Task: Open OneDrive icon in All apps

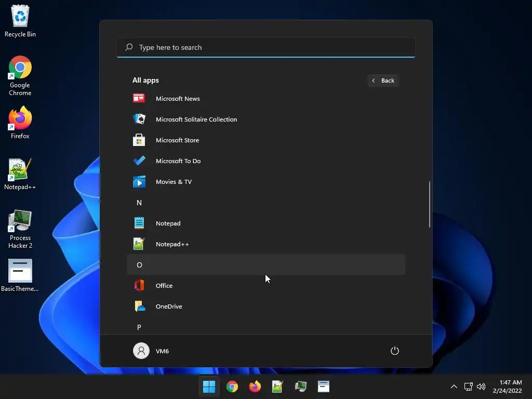Action: pos(140,306)
